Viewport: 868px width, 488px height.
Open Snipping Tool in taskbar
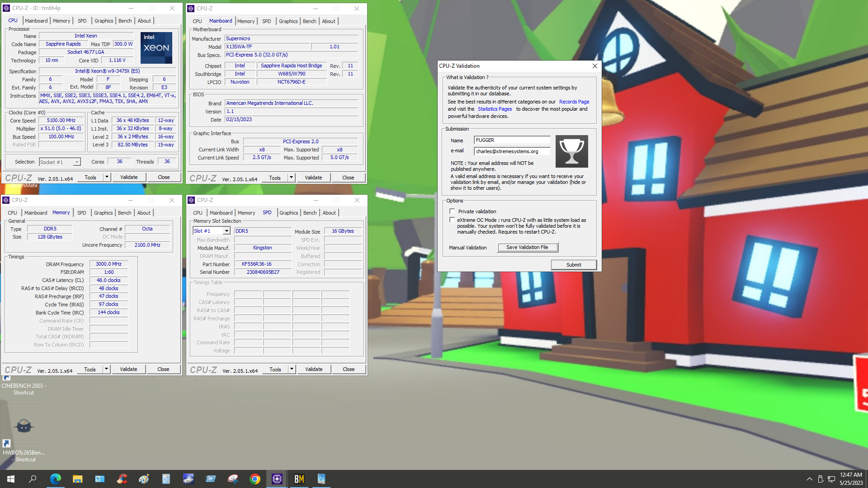pyautogui.click(x=233, y=479)
